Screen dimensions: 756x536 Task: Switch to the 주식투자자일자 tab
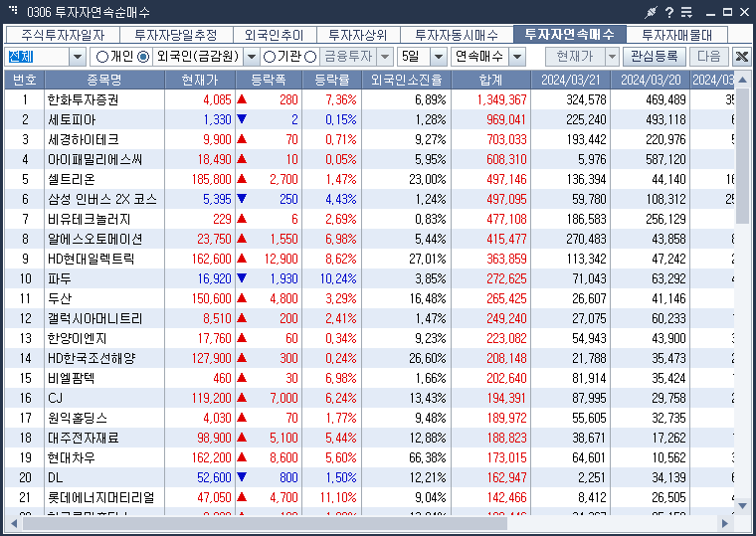[63, 35]
